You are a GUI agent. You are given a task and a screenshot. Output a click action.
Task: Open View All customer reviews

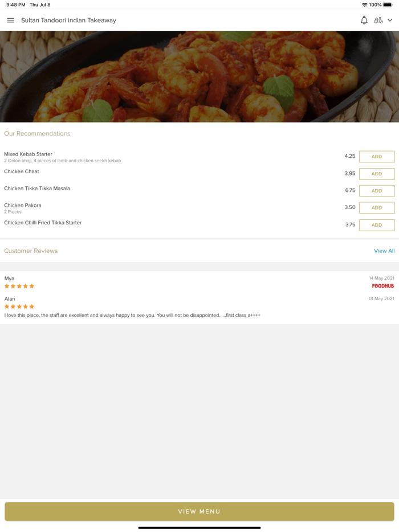[384, 251]
